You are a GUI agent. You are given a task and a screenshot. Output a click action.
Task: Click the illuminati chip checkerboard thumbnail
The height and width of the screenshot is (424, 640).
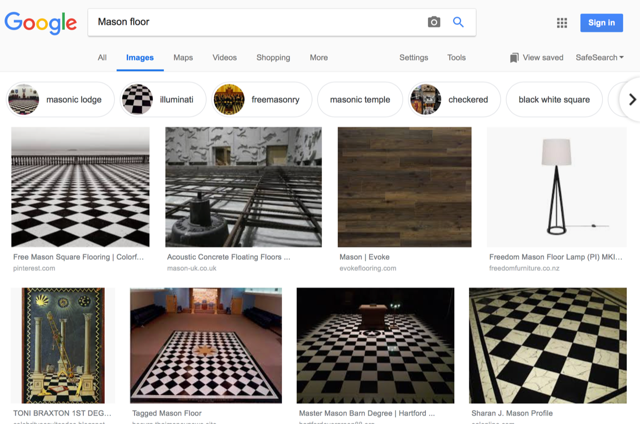click(x=137, y=99)
